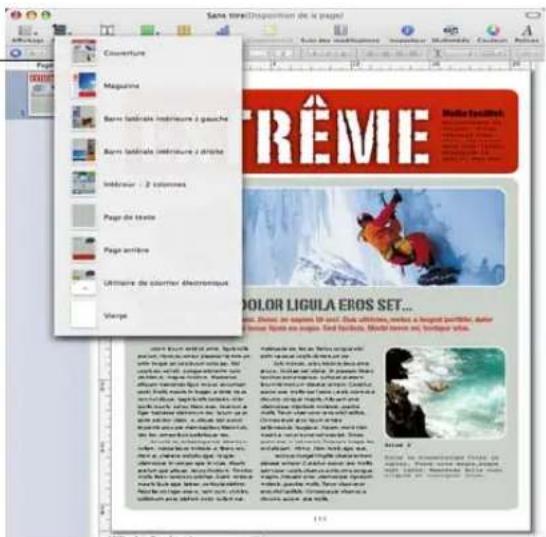Add a comment with yellow note icon
The image size is (546, 537).
(x=271, y=31)
